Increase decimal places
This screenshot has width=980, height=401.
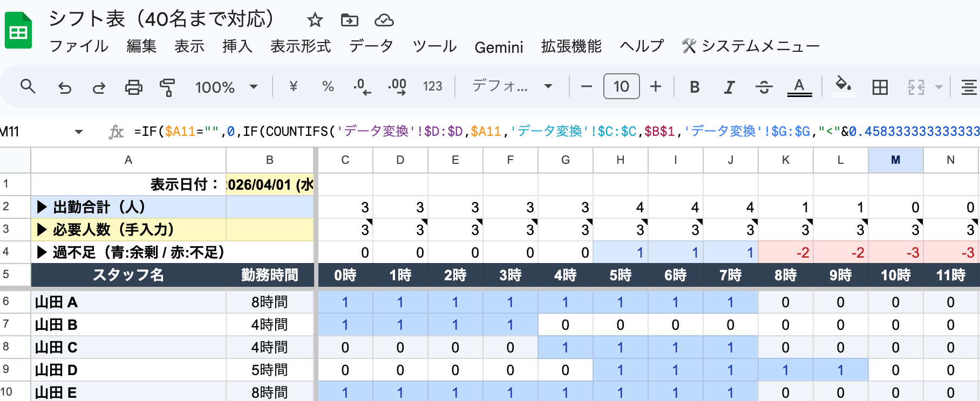pyautogui.click(x=397, y=86)
